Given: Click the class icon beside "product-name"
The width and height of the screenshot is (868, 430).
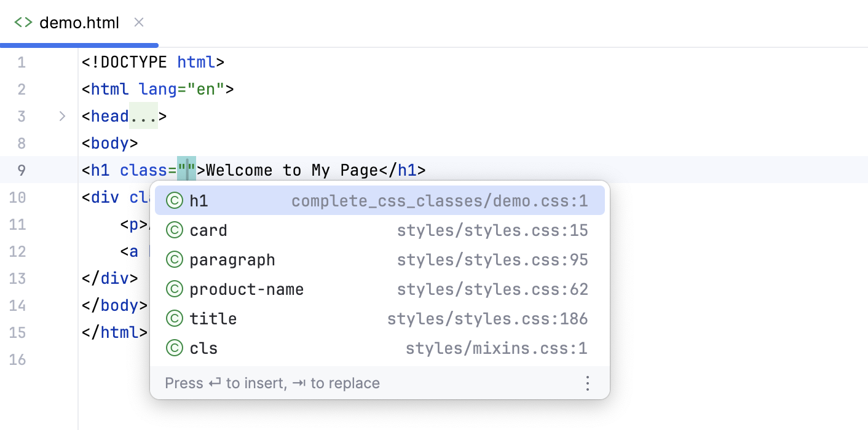Looking at the screenshot, I should [x=174, y=289].
